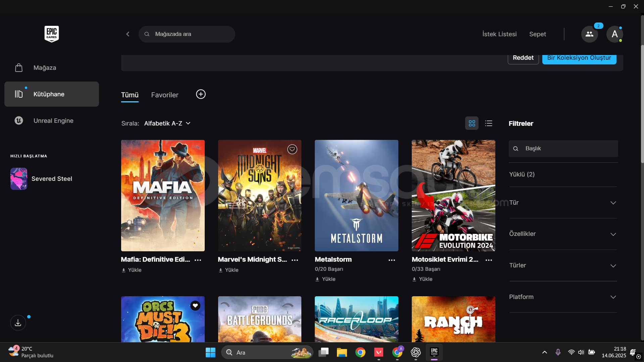Open Kütüphane in the sidebar
644x362 pixels.
click(x=52, y=94)
